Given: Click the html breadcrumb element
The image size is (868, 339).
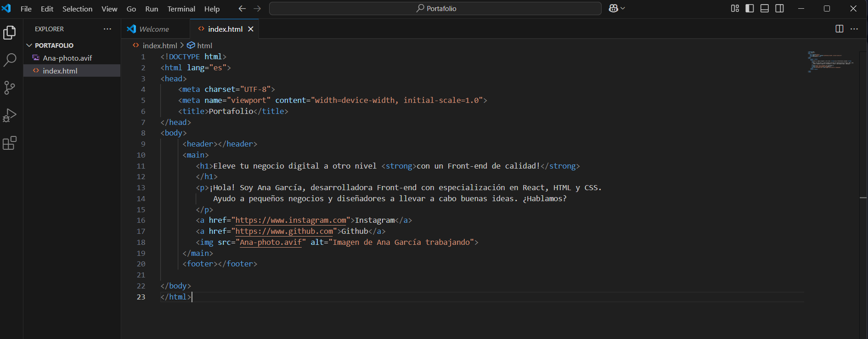Looking at the screenshot, I should [204, 45].
